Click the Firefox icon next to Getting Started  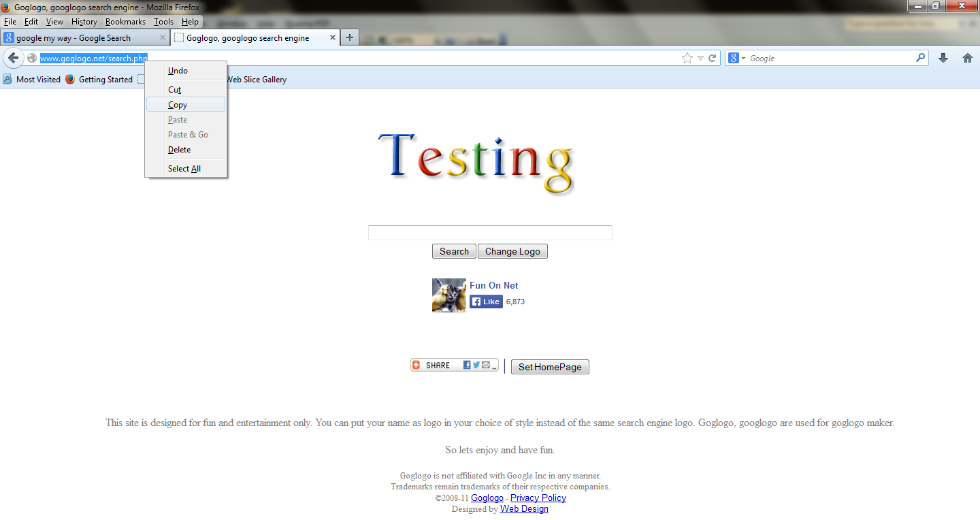[x=70, y=79]
